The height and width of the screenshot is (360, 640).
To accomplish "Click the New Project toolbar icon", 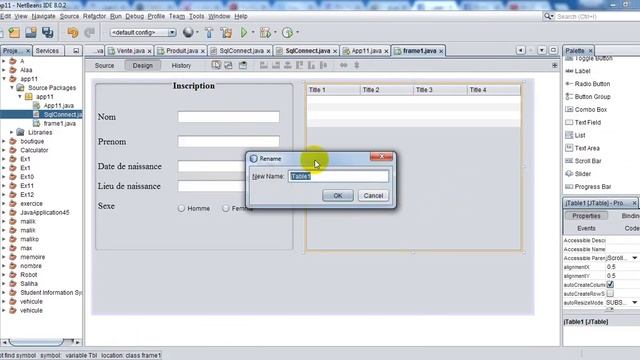I will [x=14, y=33].
